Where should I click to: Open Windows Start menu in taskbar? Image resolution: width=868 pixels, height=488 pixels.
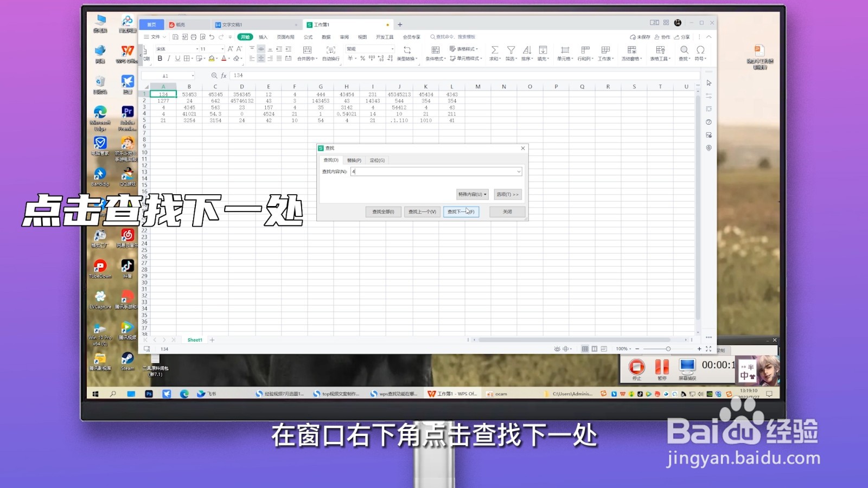click(x=95, y=394)
